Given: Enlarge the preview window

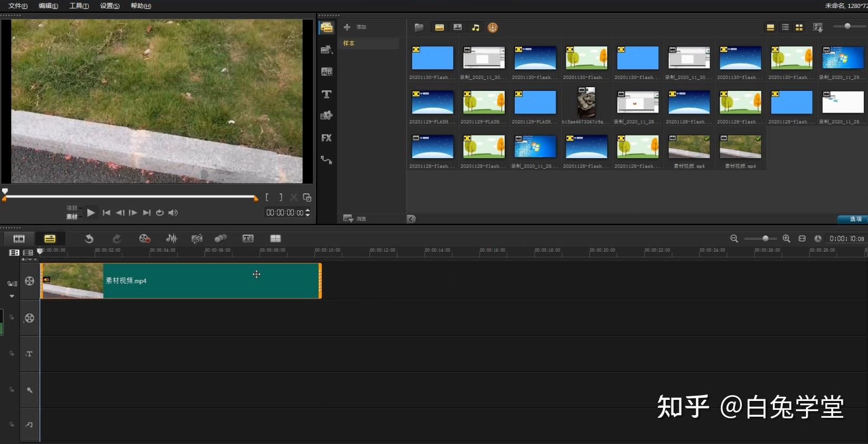Looking at the screenshot, I should pos(307,198).
